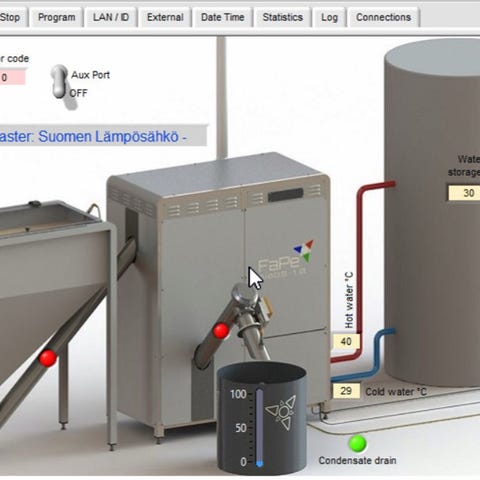Open the Log tab

pos(329,17)
